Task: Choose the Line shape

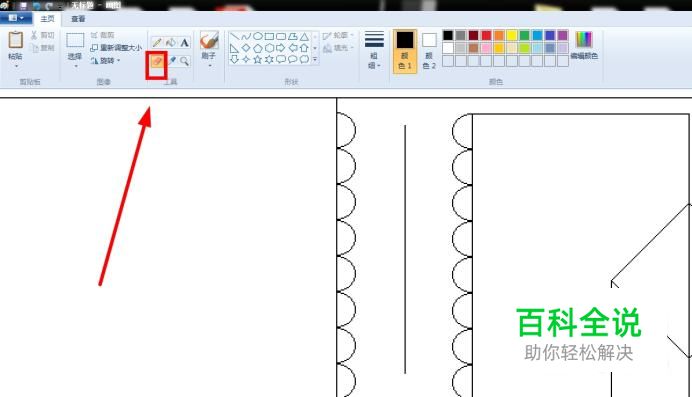Action: (x=234, y=36)
